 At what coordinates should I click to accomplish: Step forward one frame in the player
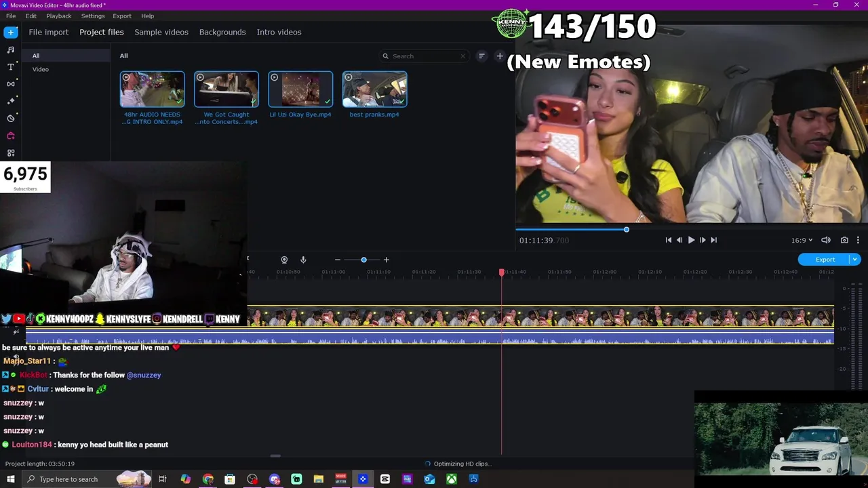[703, 240]
